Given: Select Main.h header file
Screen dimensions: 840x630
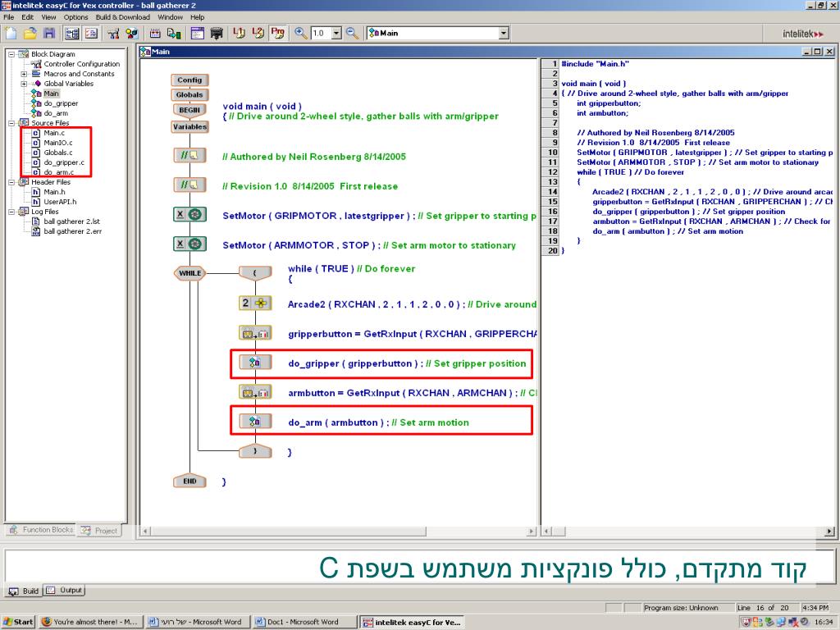Looking at the screenshot, I should click(54, 192).
